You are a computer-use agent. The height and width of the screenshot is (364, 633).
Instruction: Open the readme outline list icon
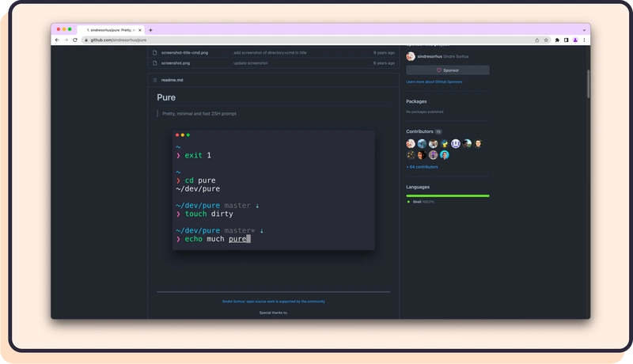[x=154, y=80]
